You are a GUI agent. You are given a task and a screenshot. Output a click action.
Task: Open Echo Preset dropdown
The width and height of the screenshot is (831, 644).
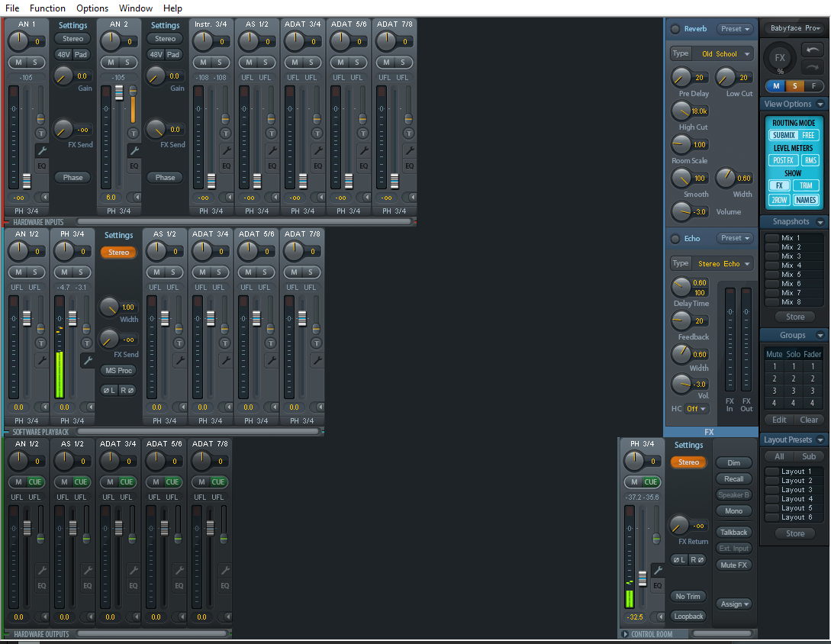[x=735, y=238]
